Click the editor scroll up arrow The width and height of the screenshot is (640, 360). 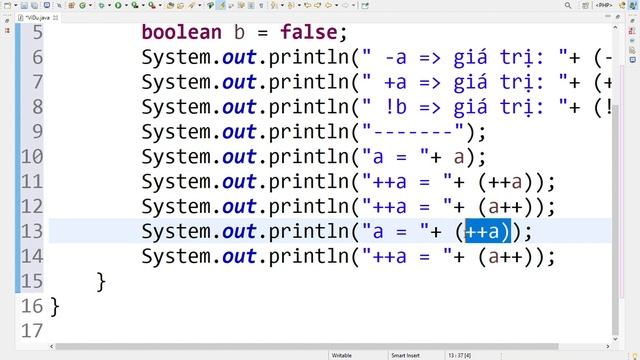point(616,27)
